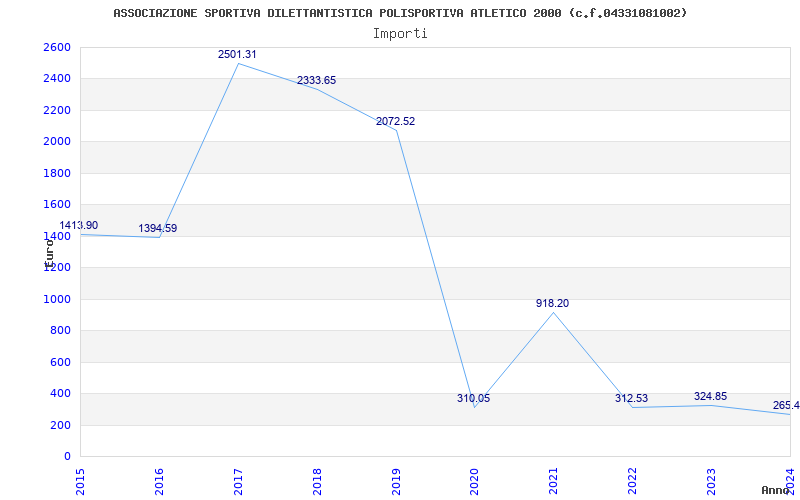Click the 312.53 data label
The height and width of the screenshot is (500, 800).
(632, 398)
